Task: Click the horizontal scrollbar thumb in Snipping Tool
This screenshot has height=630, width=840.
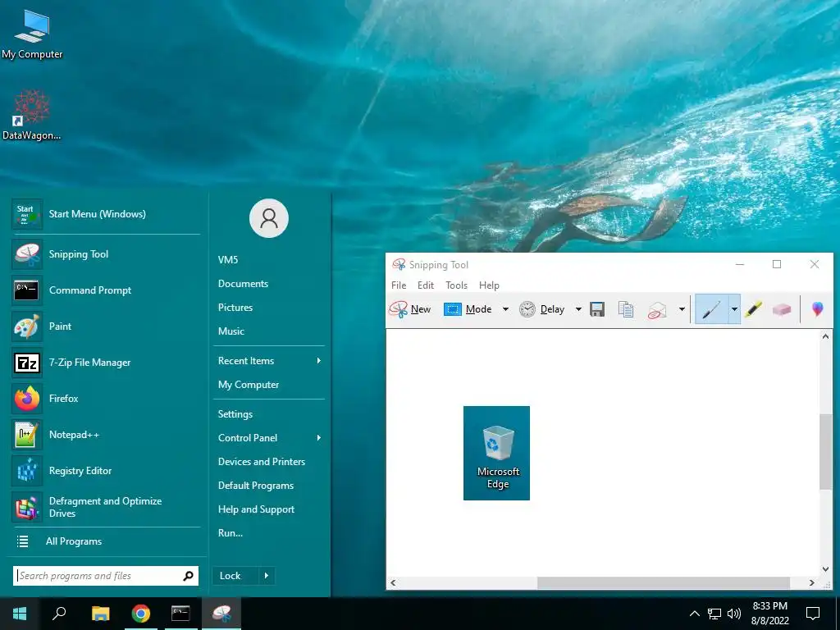Action: tap(663, 583)
